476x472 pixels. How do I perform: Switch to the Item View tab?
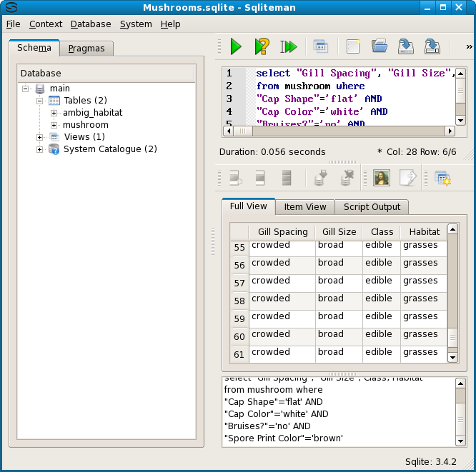(x=305, y=207)
